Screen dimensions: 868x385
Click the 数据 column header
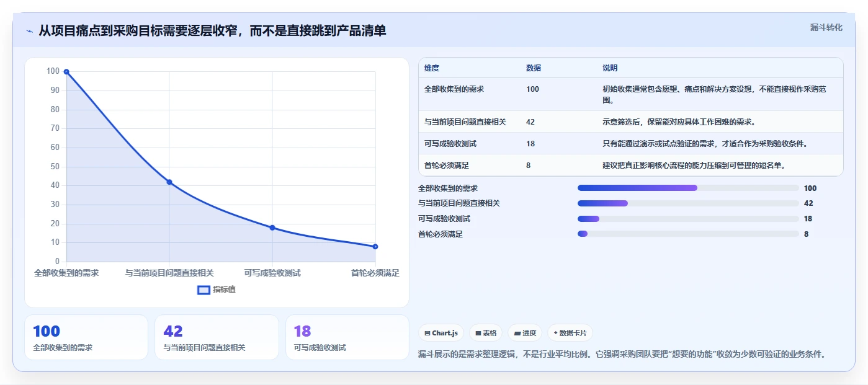(534, 68)
